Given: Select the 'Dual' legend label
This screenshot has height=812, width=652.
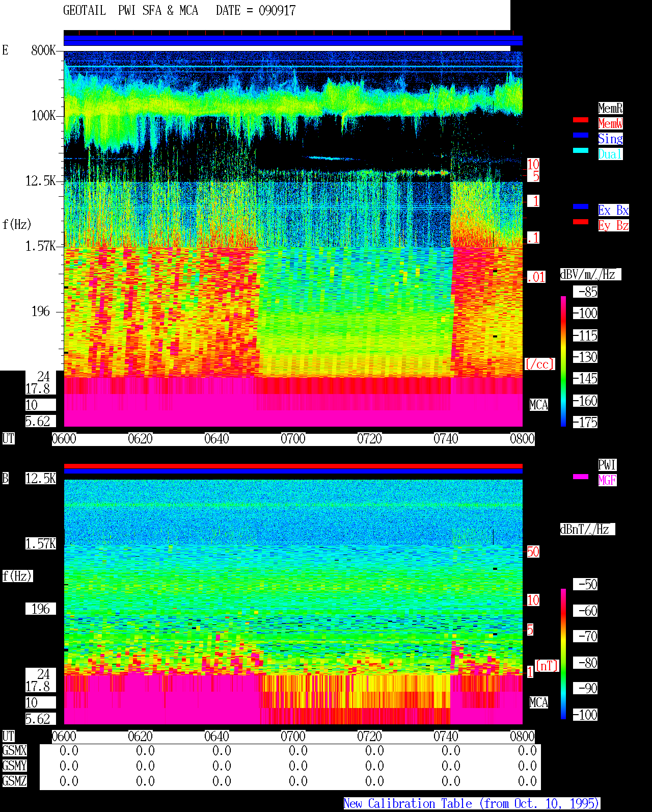Looking at the screenshot, I should pos(610,154).
